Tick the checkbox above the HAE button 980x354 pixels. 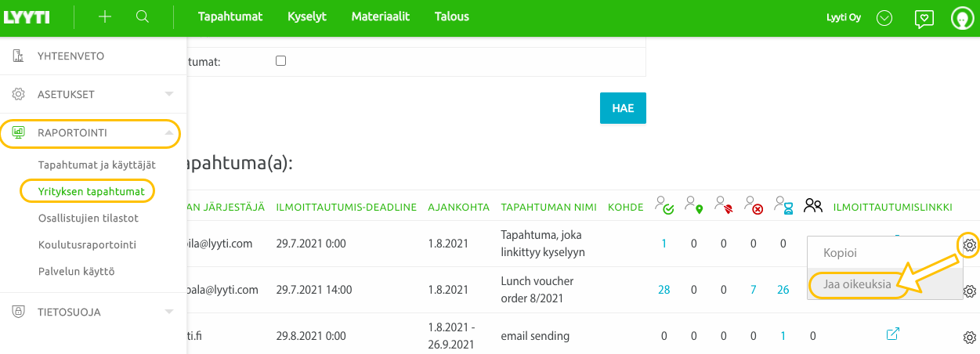[281, 61]
